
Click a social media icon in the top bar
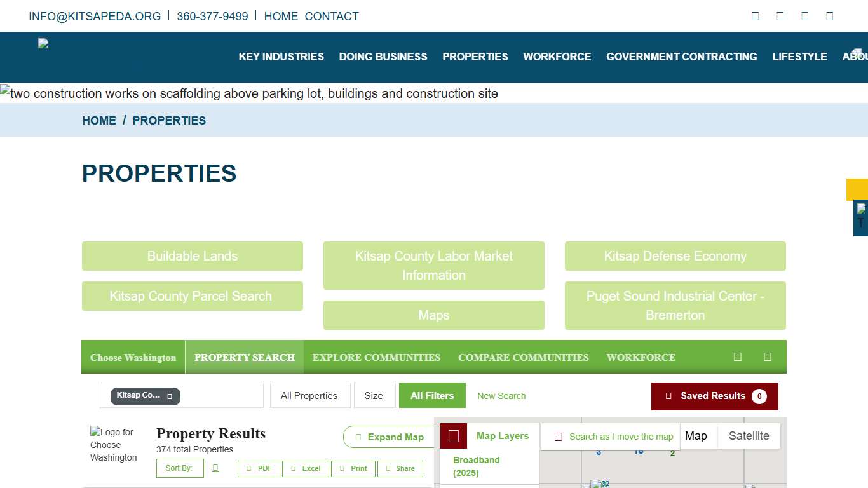755,15
